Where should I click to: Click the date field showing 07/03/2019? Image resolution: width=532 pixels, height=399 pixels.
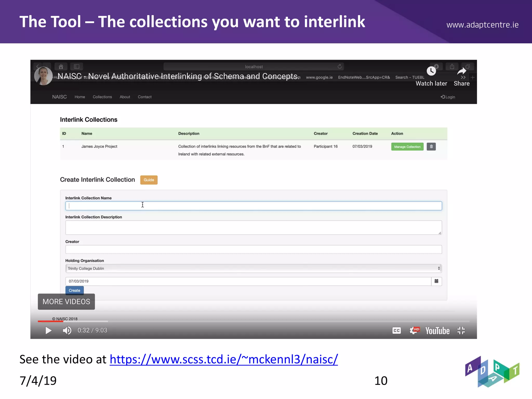[x=248, y=281]
